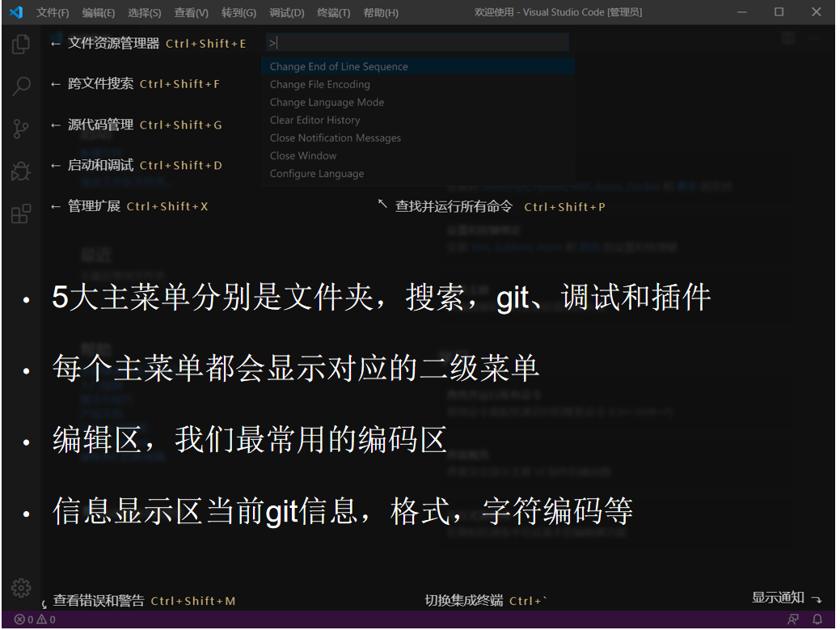Image resolution: width=840 pixels, height=630 pixels.
Task: Close the Visual Studio Code window
Action: tap(817, 12)
